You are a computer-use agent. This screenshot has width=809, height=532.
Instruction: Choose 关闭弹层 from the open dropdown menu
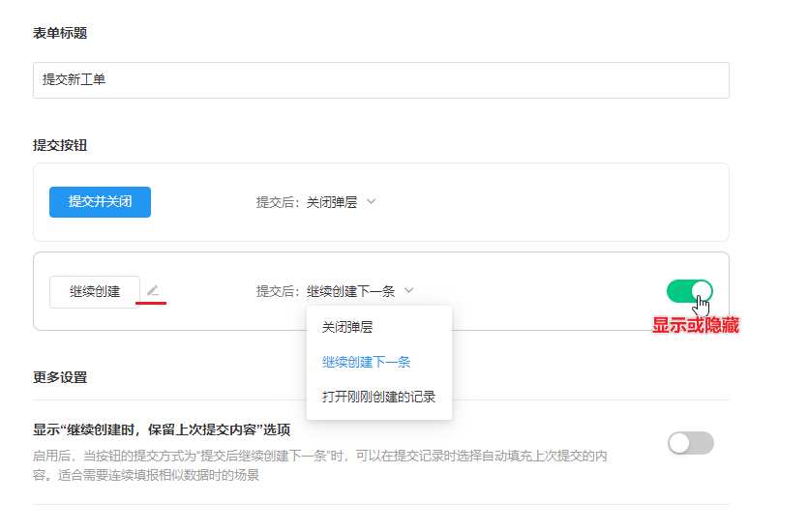click(x=347, y=328)
